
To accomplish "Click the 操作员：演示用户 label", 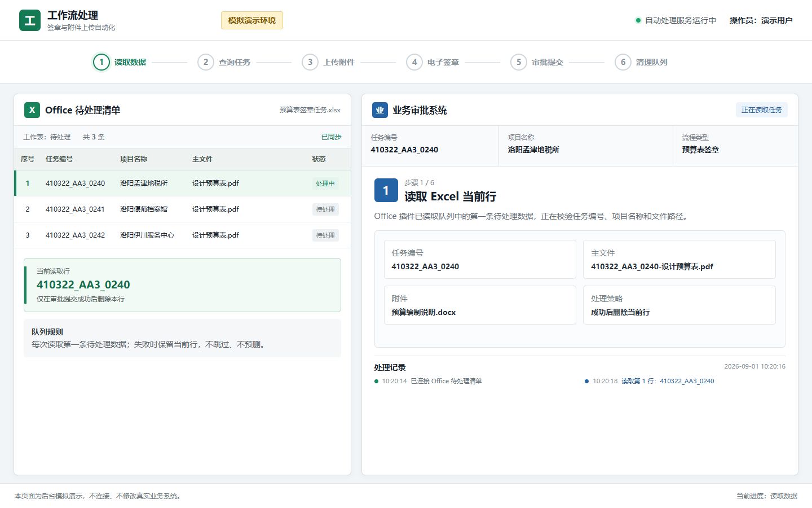I will [x=761, y=20].
